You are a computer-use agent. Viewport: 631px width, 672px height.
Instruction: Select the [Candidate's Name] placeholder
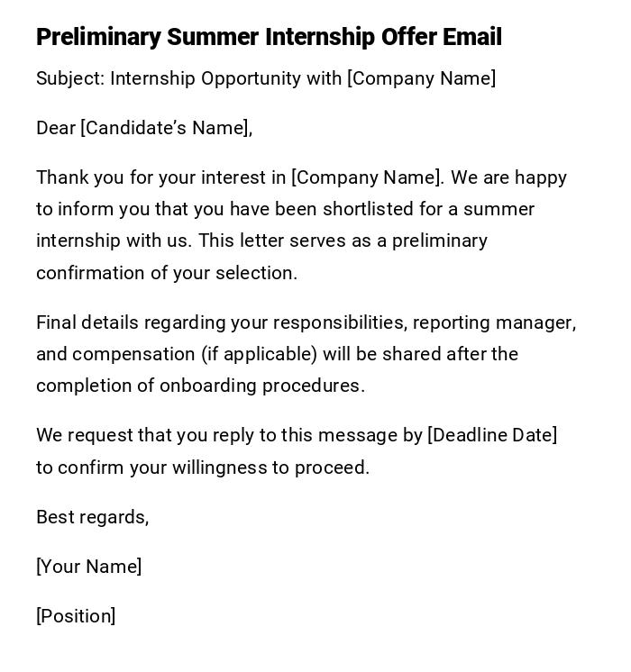pos(164,128)
